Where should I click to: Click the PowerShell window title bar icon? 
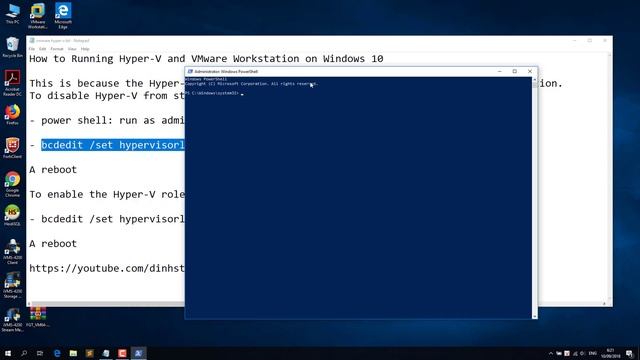190,71
